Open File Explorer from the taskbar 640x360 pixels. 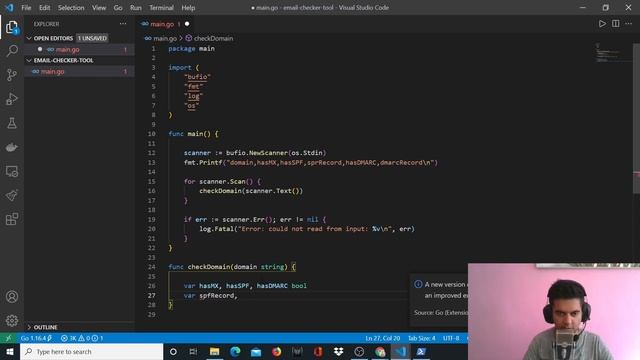click(x=214, y=351)
